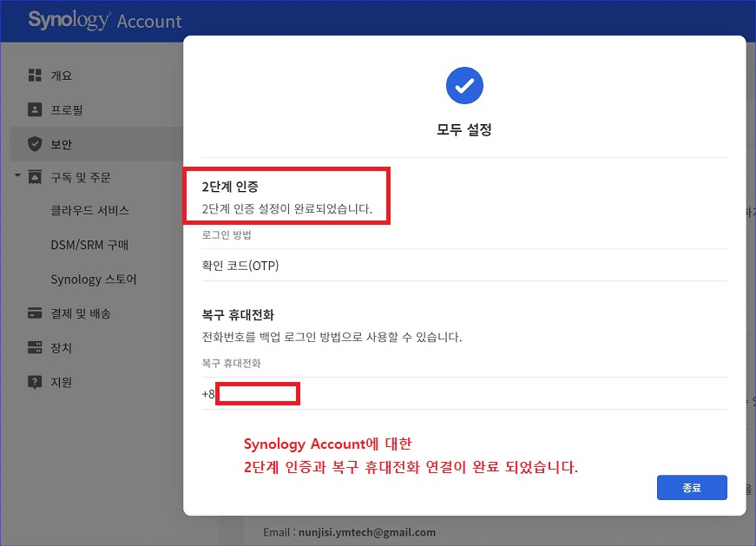The image size is (756, 546).
Task: Click the 2단계 인증 heading
Action: [230, 187]
